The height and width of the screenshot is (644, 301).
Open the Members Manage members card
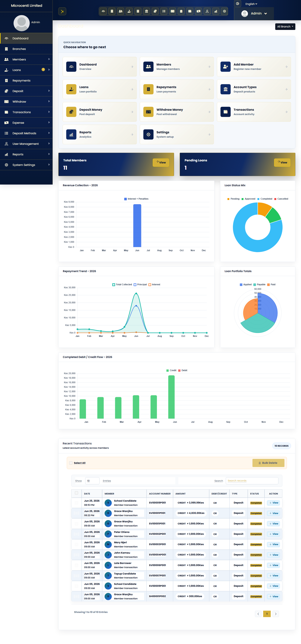[x=177, y=67]
